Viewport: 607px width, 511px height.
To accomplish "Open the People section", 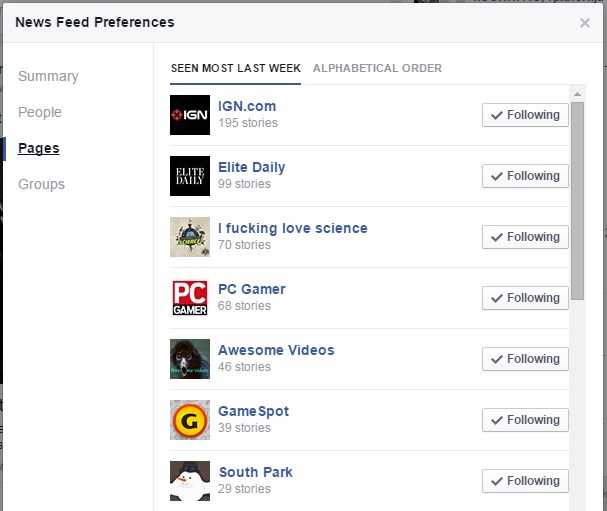I will point(40,112).
